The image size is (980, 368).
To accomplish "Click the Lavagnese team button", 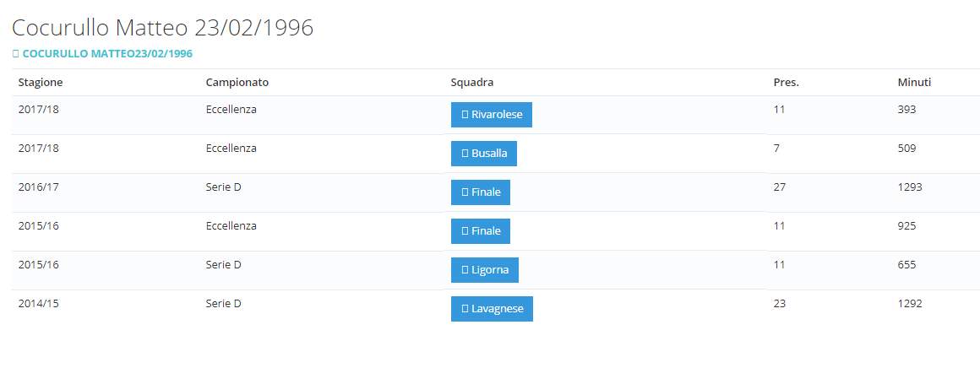I will coord(492,309).
